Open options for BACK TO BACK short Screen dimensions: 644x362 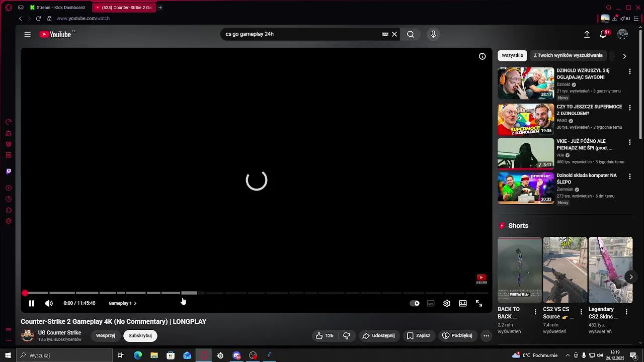535,312
